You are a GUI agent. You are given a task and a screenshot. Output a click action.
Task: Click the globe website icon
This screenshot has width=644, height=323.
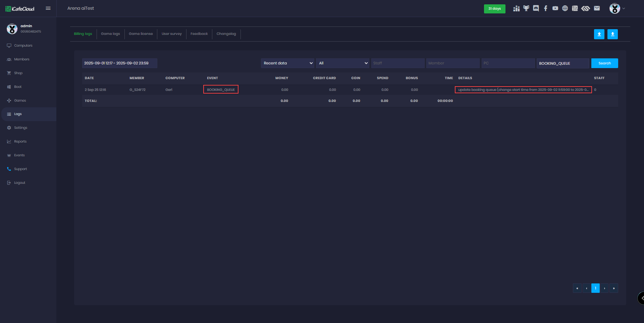pos(565,8)
